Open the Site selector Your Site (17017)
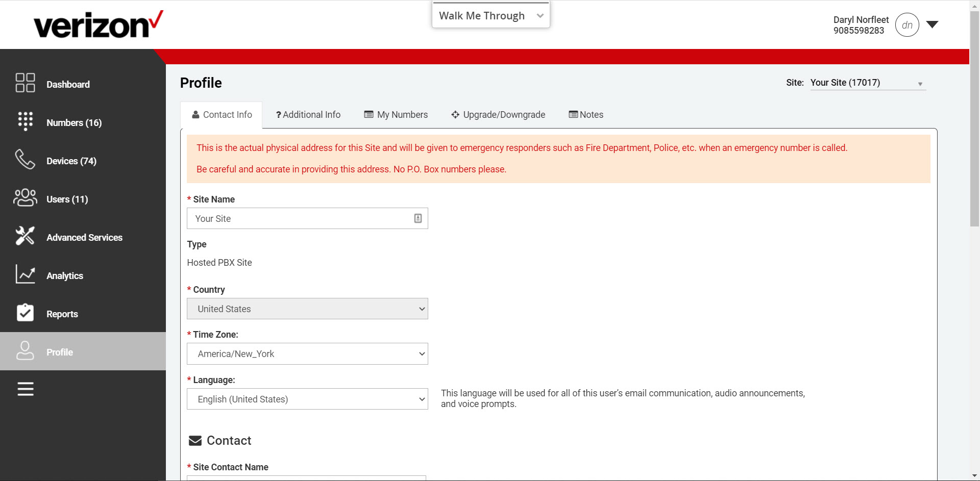 pos(868,83)
